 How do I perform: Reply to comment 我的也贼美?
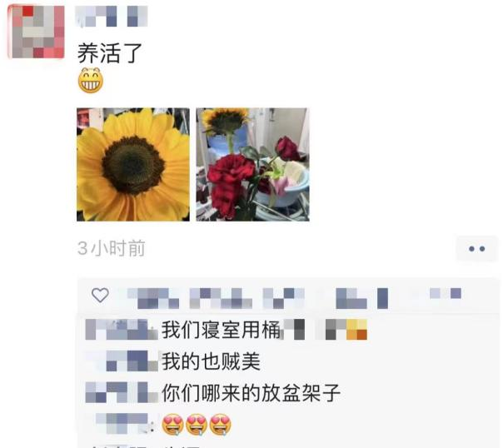click(x=211, y=361)
